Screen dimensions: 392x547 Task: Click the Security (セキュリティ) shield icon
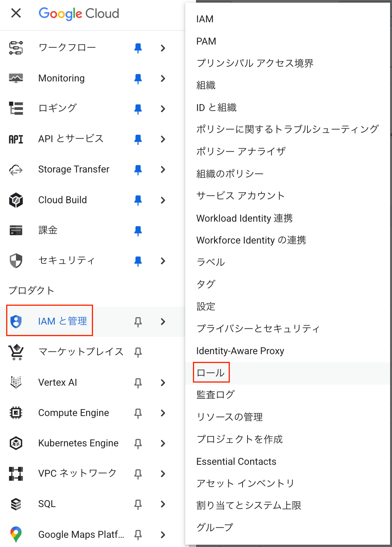click(16, 261)
